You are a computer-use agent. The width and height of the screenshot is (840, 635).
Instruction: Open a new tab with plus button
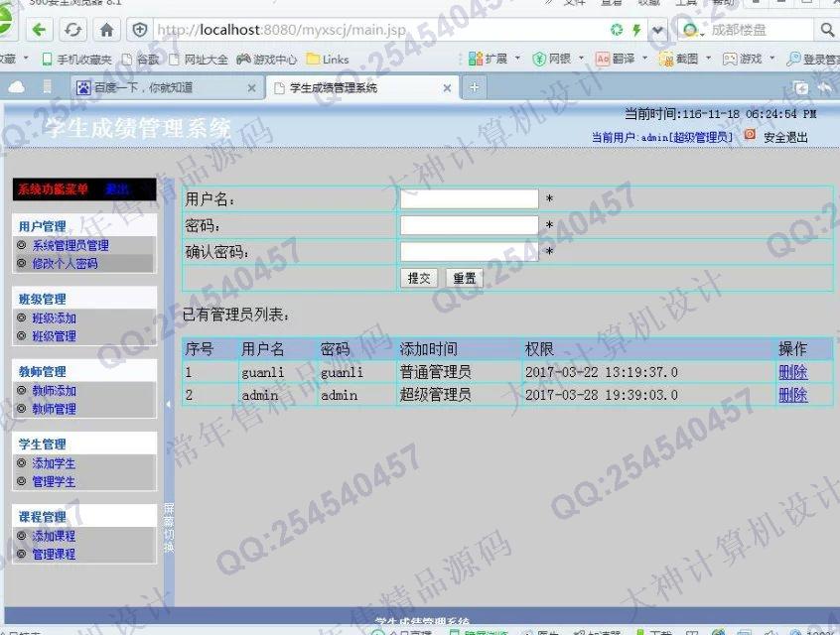pos(474,87)
